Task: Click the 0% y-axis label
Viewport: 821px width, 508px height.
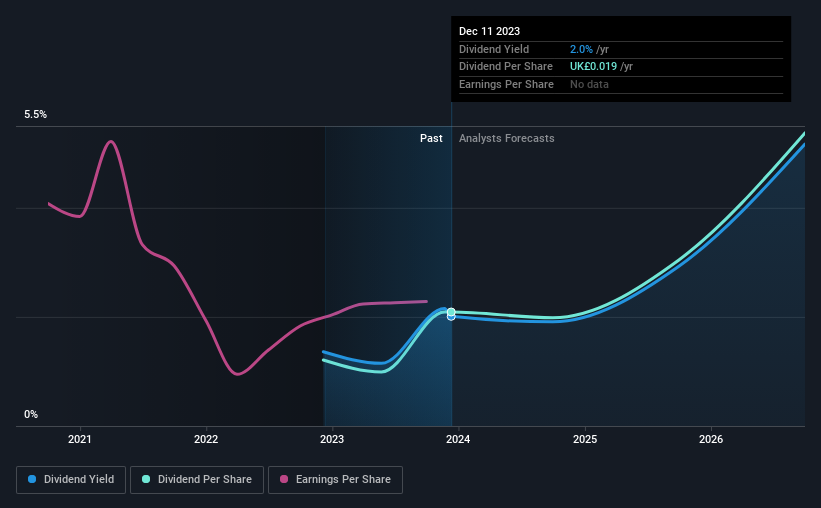Action: coord(31,414)
